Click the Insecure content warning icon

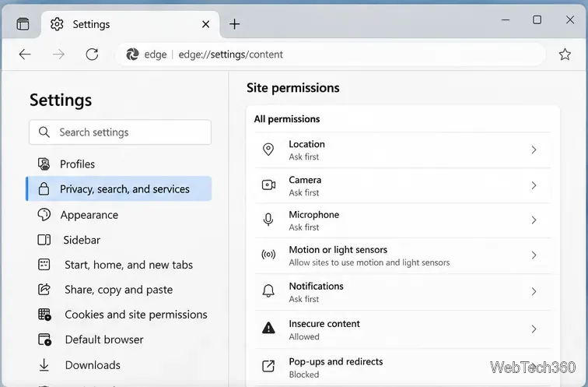point(268,328)
